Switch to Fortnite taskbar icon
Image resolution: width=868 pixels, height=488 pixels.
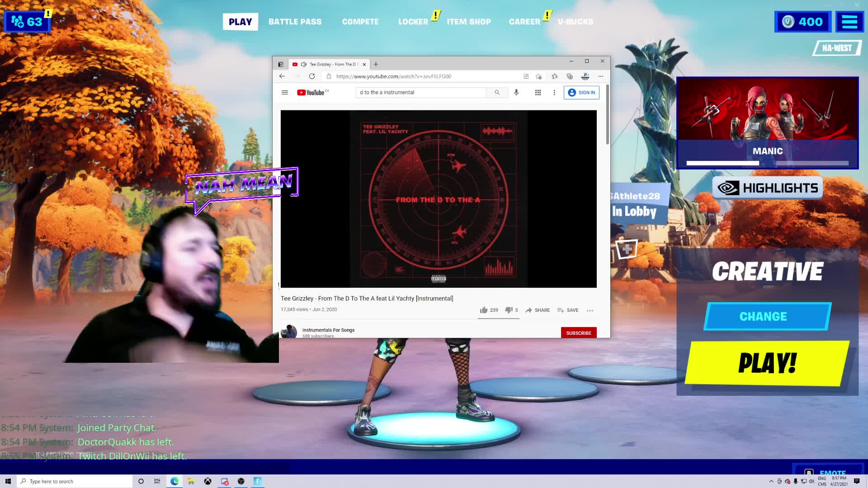pyautogui.click(x=258, y=481)
